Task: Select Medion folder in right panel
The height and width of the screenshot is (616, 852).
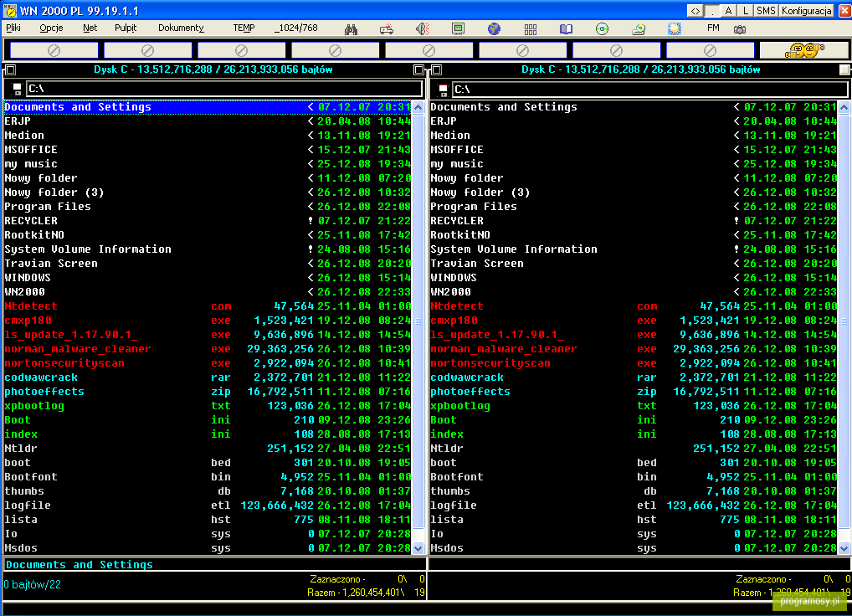Action: click(x=634, y=136)
